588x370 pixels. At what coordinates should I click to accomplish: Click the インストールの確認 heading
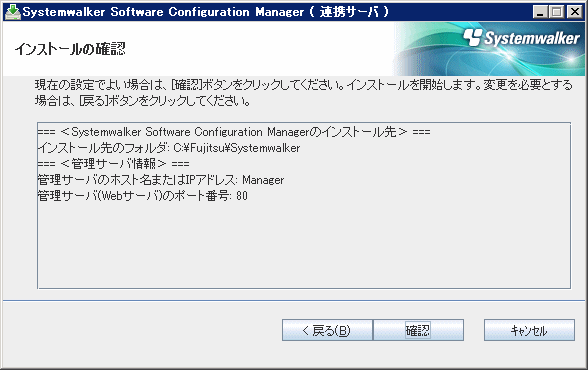pos(70,49)
